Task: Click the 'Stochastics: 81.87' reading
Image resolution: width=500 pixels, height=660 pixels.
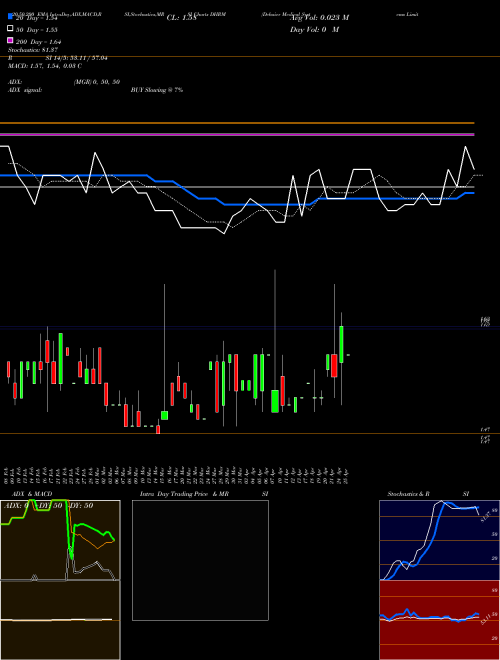Action: pos(33,50)
